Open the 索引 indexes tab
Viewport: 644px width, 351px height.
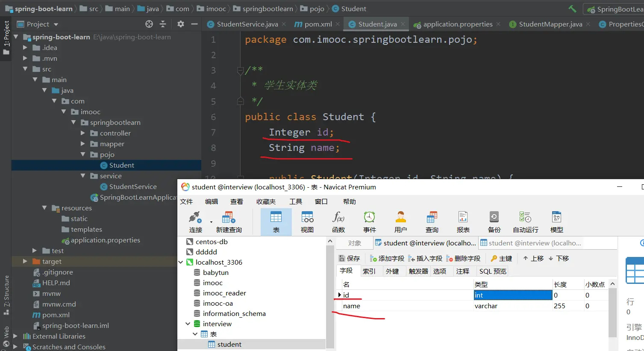click(369, 271)
